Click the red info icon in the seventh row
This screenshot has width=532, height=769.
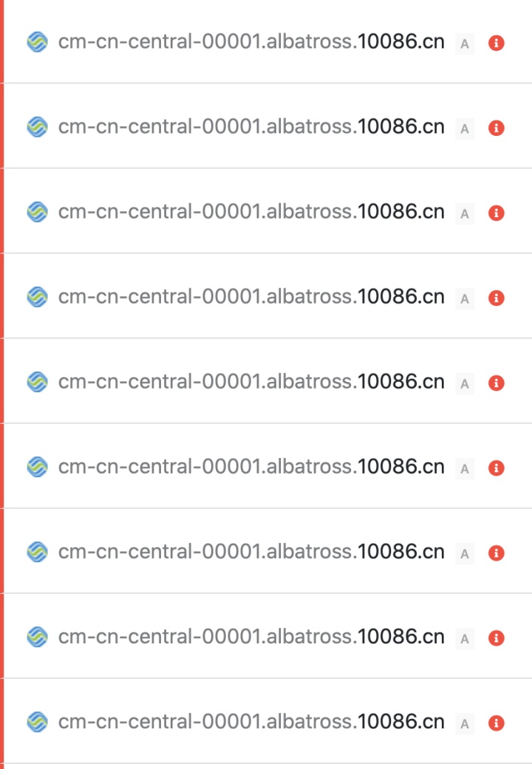tap(497, 553)
